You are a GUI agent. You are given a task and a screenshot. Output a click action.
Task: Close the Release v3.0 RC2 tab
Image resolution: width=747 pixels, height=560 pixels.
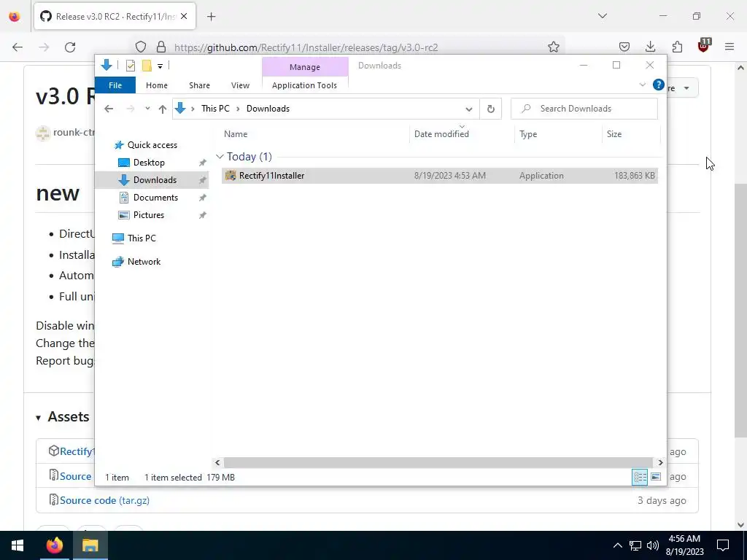[184, 17]
